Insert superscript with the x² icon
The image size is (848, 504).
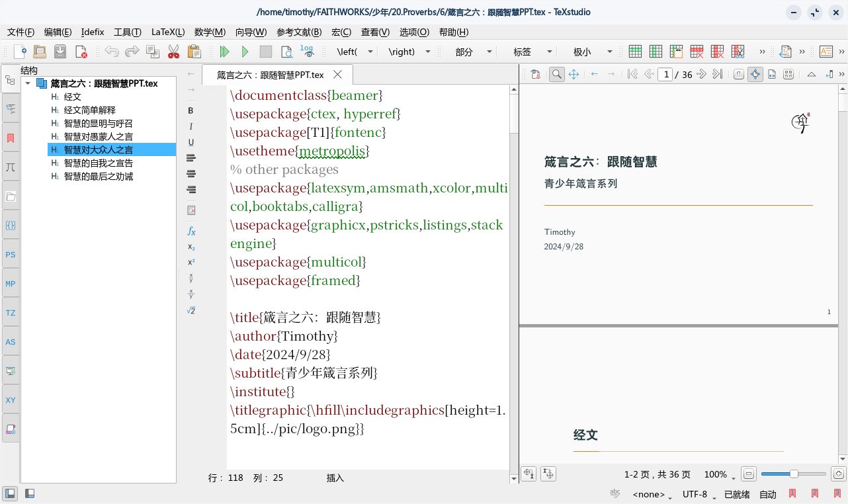tap(191, 263)
